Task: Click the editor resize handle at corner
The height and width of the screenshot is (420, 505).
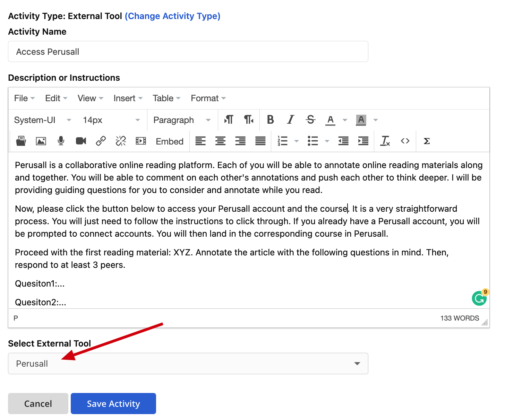Action: [485, 322]
